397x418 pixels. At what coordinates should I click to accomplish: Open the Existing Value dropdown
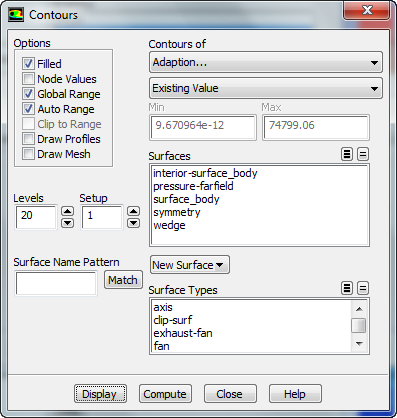(266, 88)
